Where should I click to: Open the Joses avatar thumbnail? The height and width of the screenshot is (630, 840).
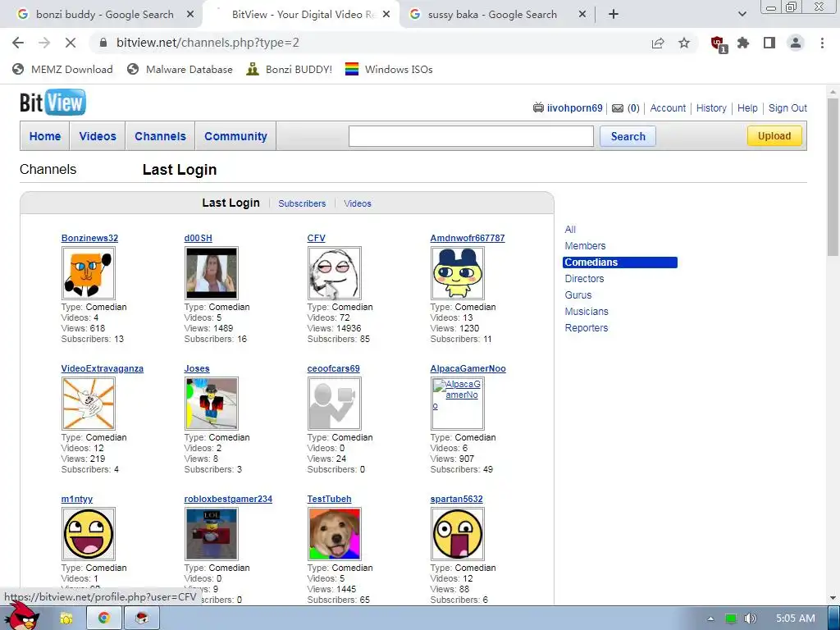[x=212, y=404]
